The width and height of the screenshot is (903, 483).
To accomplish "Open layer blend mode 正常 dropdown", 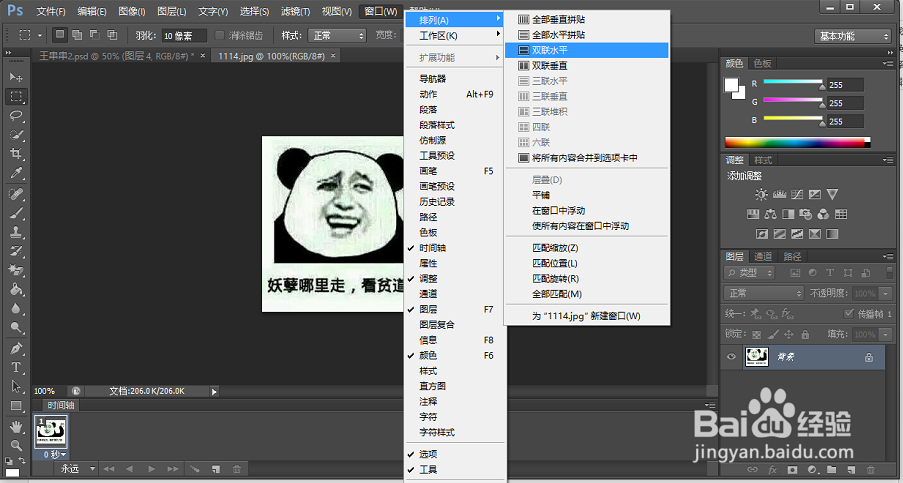I will point(764,293).
